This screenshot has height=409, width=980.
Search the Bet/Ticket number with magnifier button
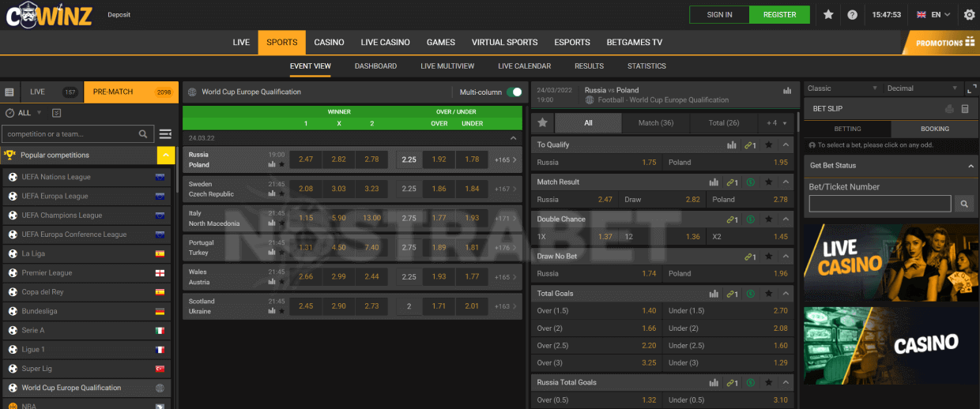click(x=963, y=204)
